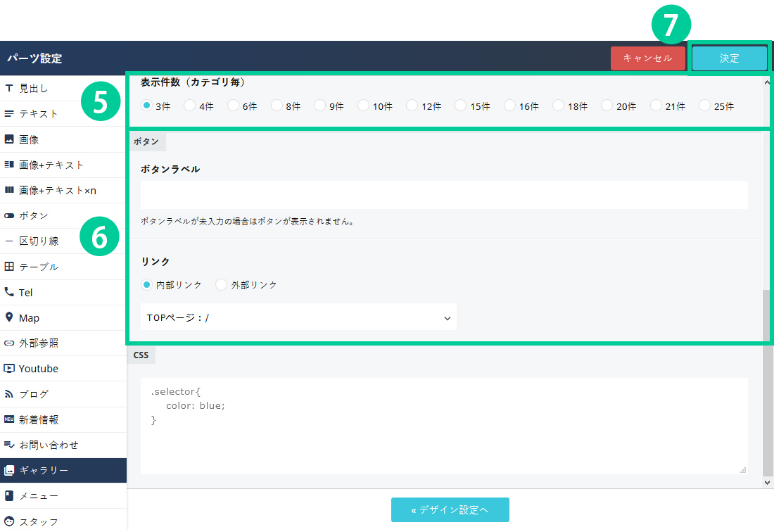Select the 内部リンク radio option
This screenshot has height=532, width=774.
[x=146, y=285]
